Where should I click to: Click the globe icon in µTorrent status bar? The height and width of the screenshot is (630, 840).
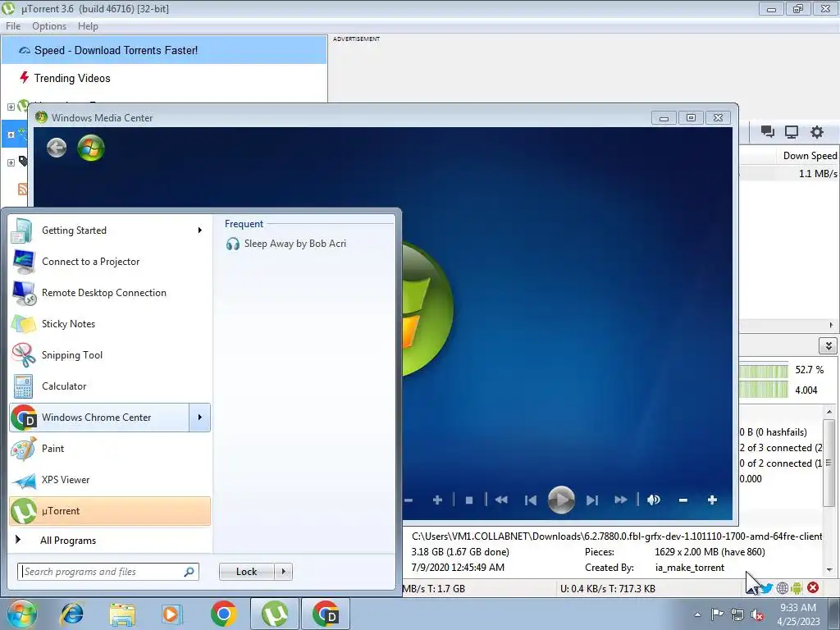tap(782, 588)
